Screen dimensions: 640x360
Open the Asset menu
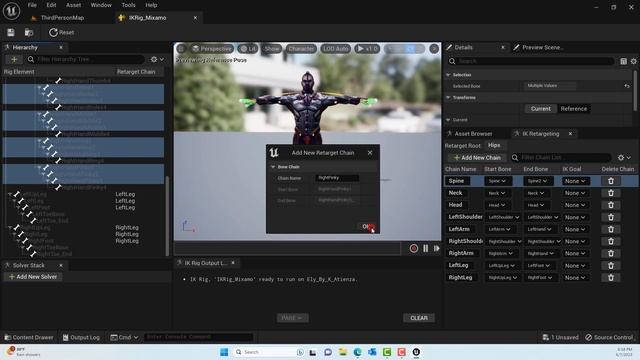point(73,5)
